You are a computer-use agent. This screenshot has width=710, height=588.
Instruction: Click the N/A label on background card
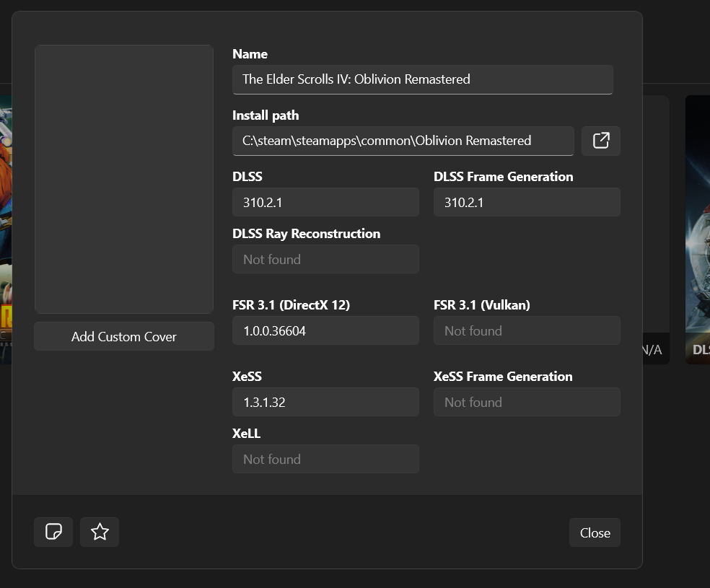coord(652,350)
